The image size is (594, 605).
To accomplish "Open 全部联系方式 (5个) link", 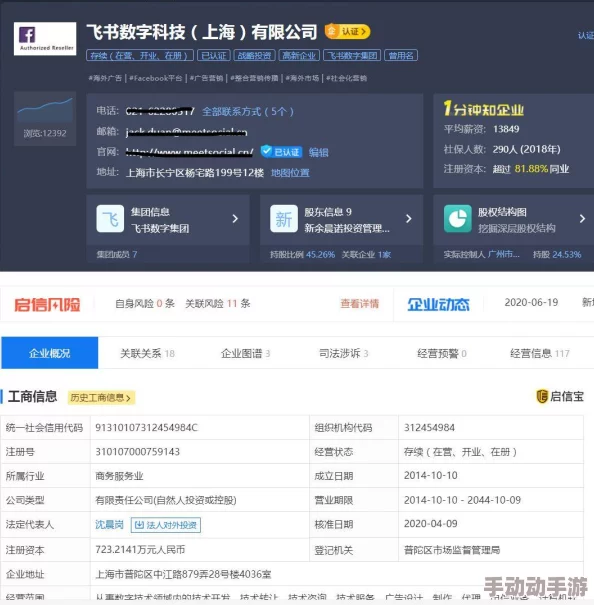I will [x=248, y=112].
